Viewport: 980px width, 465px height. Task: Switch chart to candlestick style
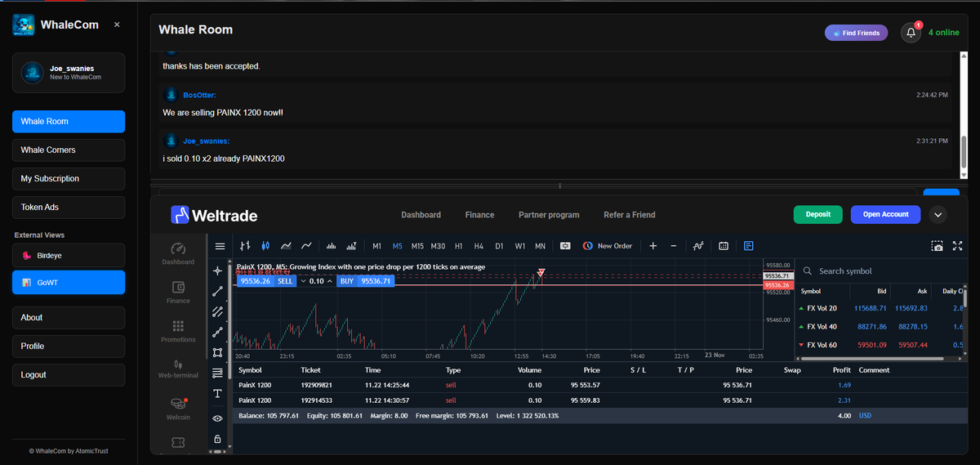pyautogui.click(x=265, y=246)
